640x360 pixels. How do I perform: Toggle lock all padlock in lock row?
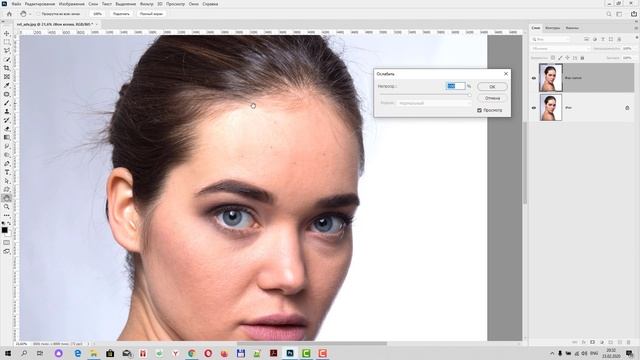pos(582,58)
